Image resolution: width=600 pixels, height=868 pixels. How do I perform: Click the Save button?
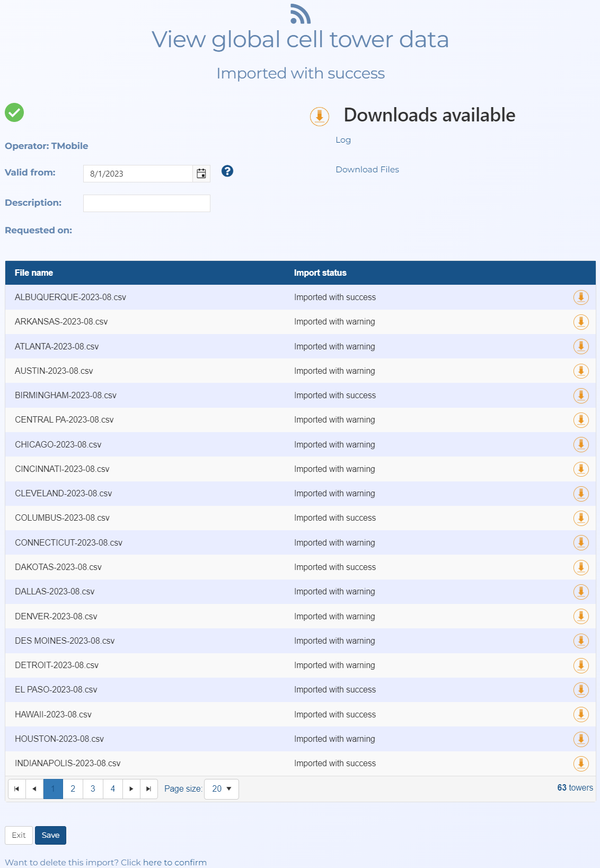point(50,835)
